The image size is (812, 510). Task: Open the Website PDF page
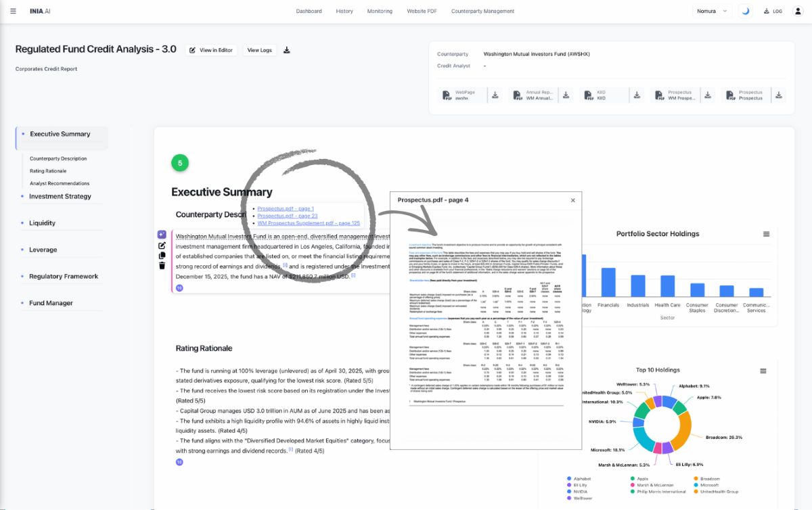[422, 11]
